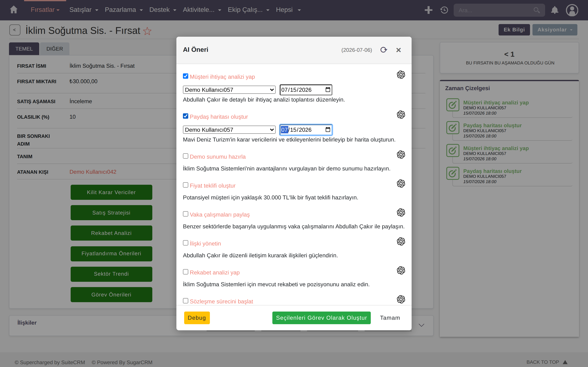Enable the Demo sunumu hazırla checkbox
Screen dimensions: 588x367
click(x=185, y=156)
